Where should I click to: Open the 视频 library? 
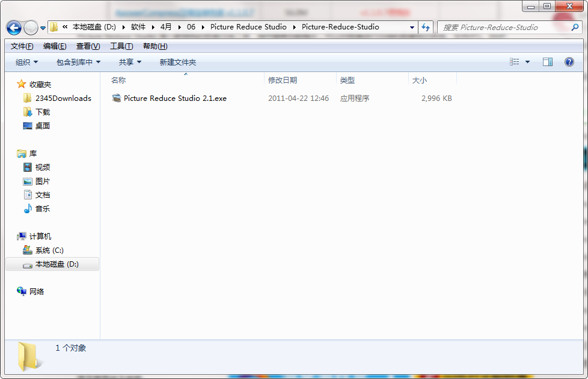[42, 168]
